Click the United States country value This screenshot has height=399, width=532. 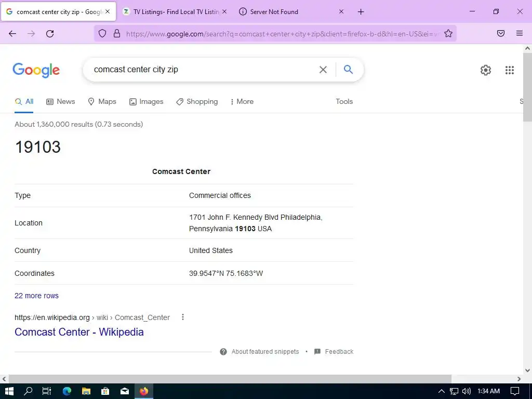pos(211,250)
